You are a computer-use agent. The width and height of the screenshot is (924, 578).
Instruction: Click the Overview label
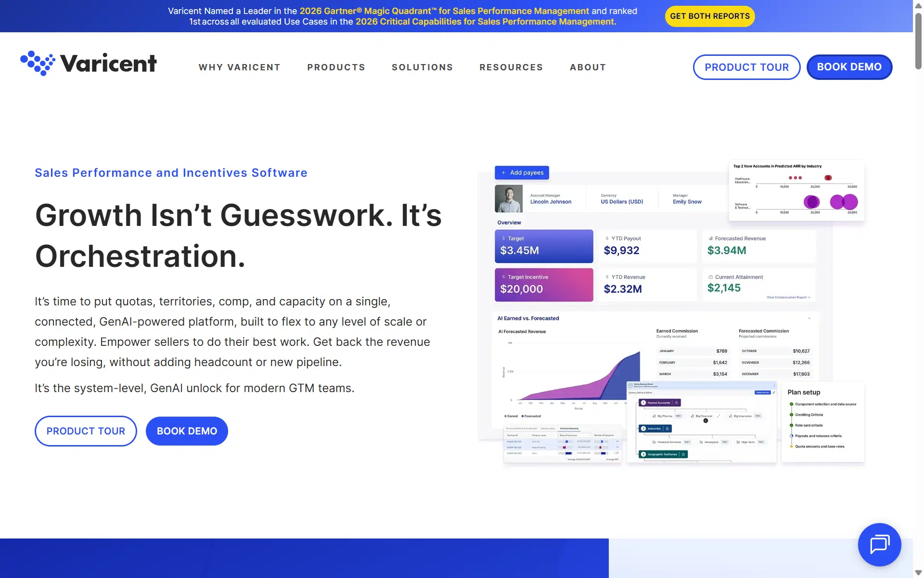(x=509, y=223)
